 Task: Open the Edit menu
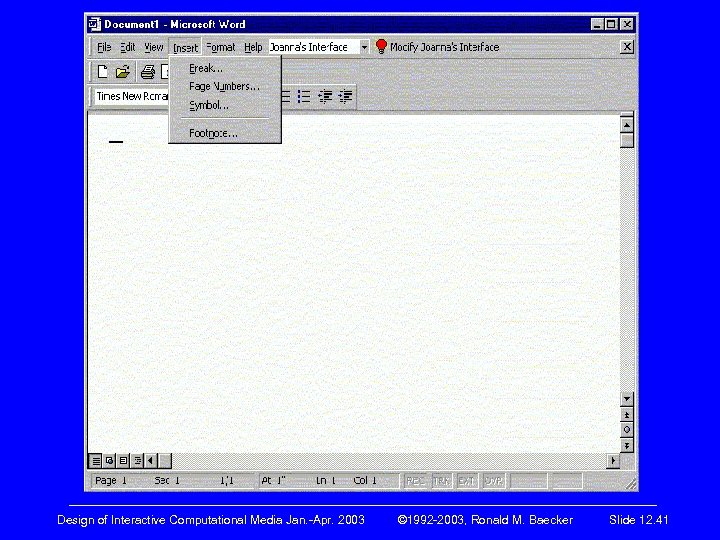coord(128,47)
